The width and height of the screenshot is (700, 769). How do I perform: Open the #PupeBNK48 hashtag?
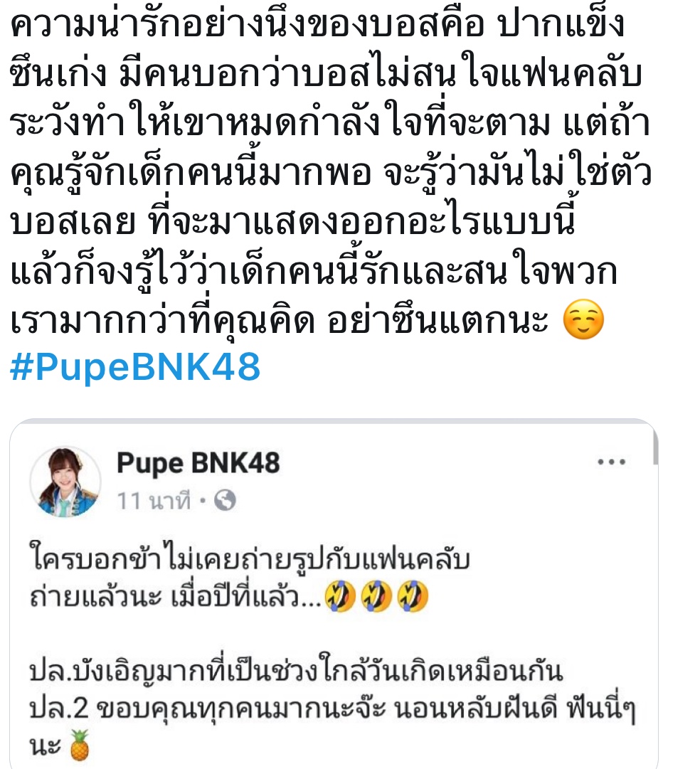[x=135, y=367]
